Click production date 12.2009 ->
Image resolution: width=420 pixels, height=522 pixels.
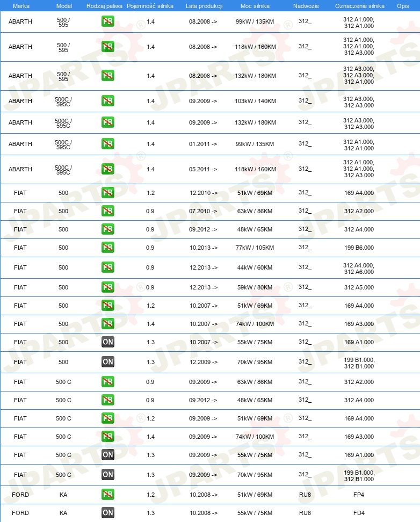tap(204, 362)
